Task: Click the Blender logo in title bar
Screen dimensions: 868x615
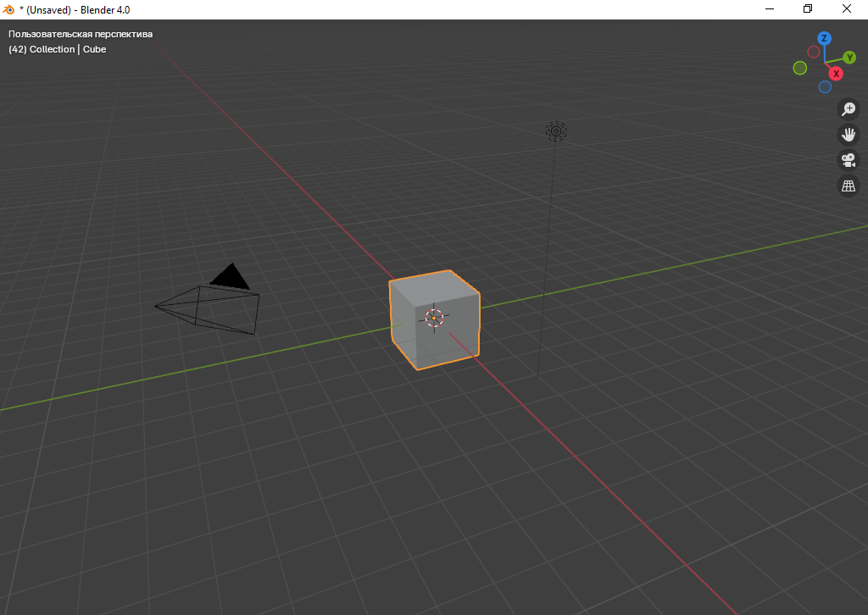Action: [x=8, y=9]
